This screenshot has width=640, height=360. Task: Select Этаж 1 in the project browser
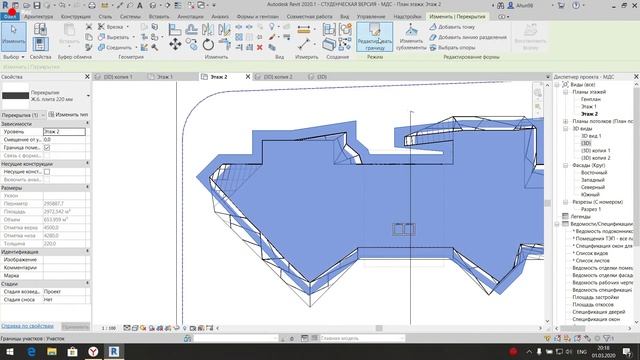pos(589,107)
